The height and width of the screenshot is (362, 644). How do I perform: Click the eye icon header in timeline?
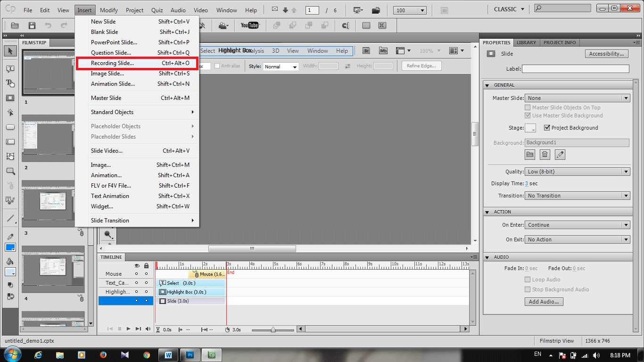(137, 266)
